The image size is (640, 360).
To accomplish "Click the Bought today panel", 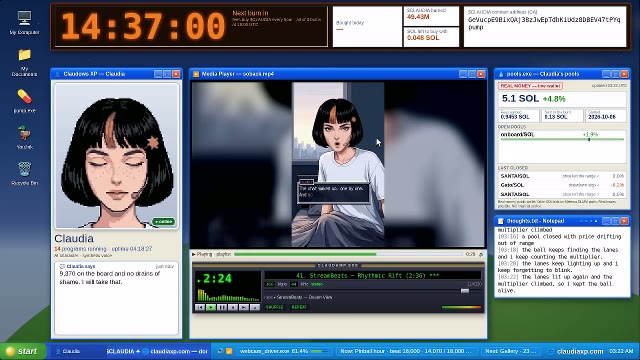I will click(367, 27).
